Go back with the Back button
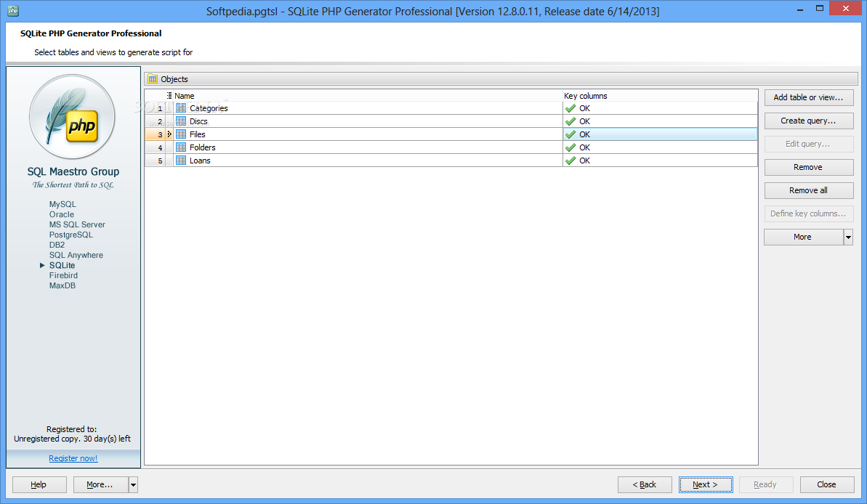 (645, 484)
